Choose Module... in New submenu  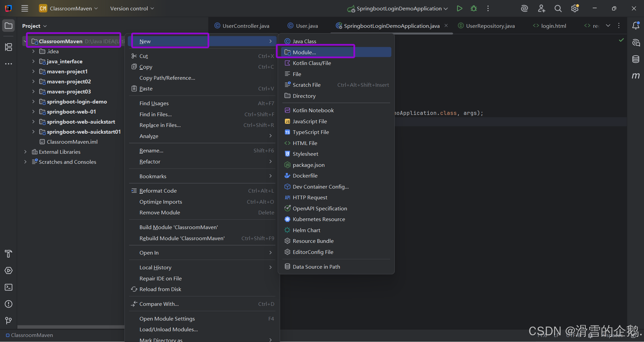pos(336,52)
